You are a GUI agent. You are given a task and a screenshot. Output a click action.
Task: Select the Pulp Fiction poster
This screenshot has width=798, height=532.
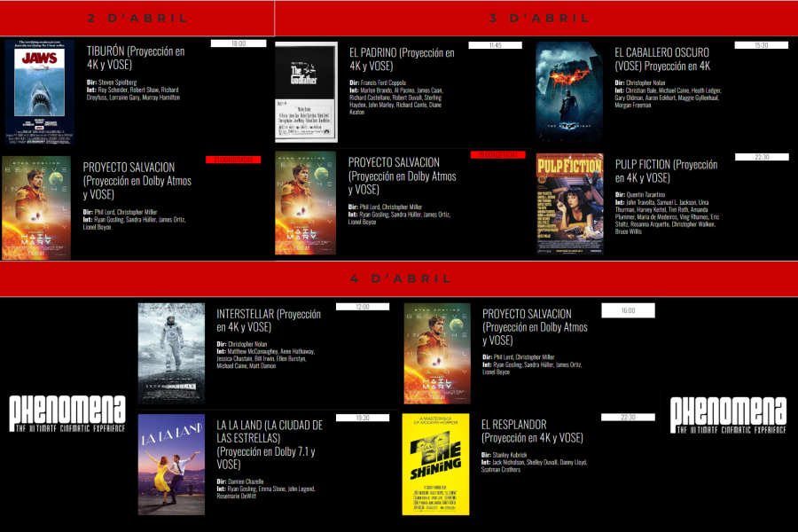click(569, 205)
